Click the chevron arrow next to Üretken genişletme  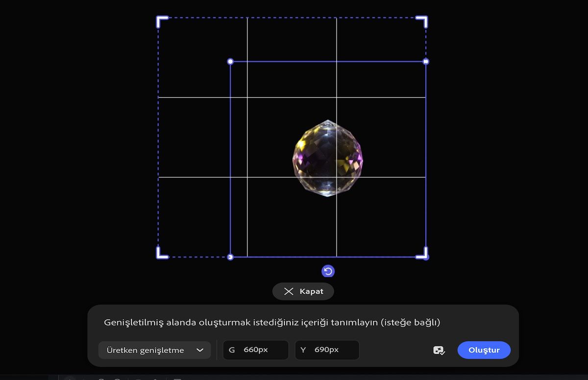coord(199,350)
